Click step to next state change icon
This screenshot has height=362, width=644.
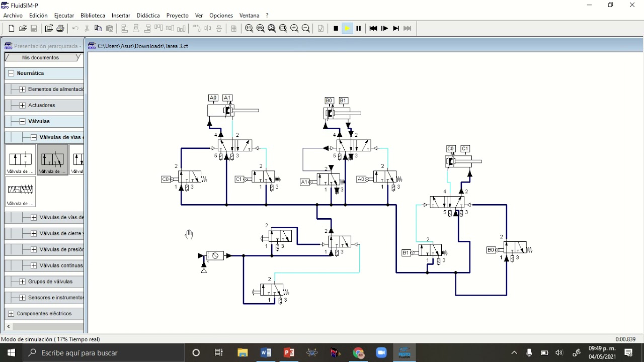coord(396,29)
